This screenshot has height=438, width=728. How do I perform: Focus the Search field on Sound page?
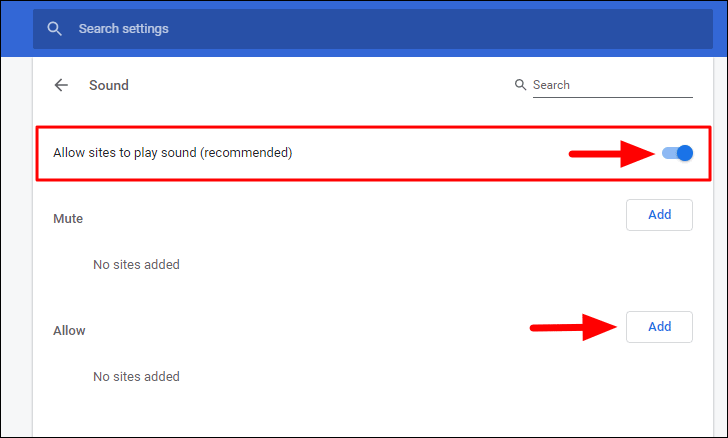click(x=610, y=85)
